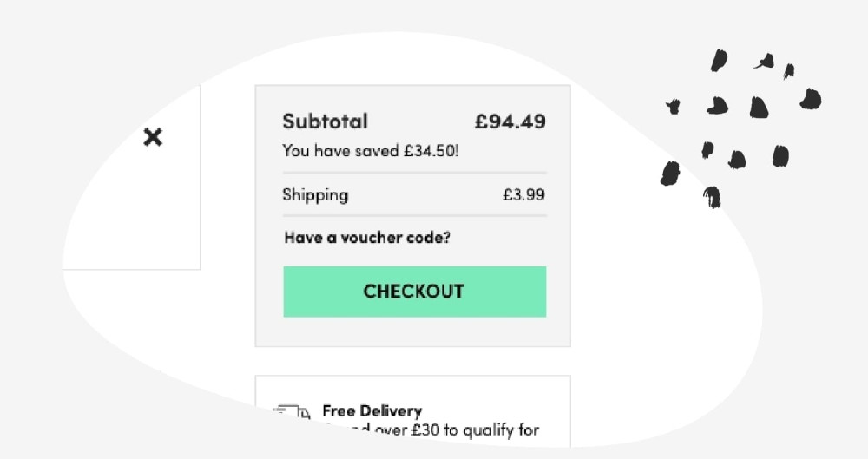868x459 pixels.
Task: Click the leftmost decorative brush mark
Action: (669, 174)
